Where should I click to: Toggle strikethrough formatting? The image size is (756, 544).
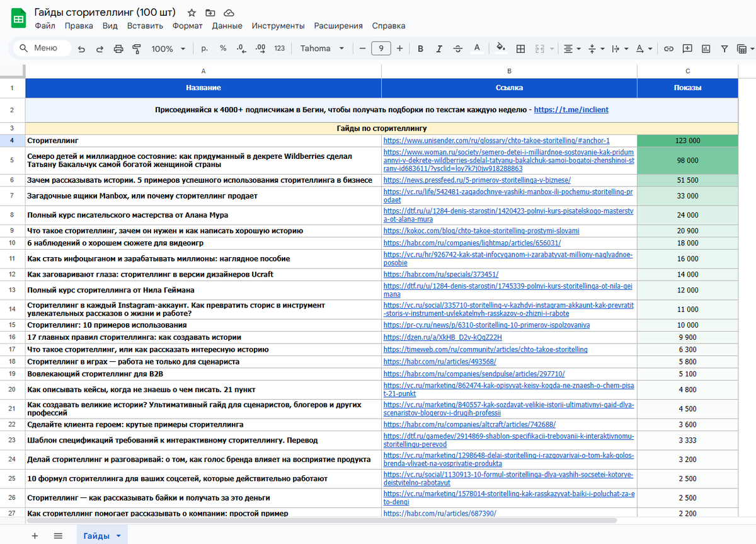(458, 49)
